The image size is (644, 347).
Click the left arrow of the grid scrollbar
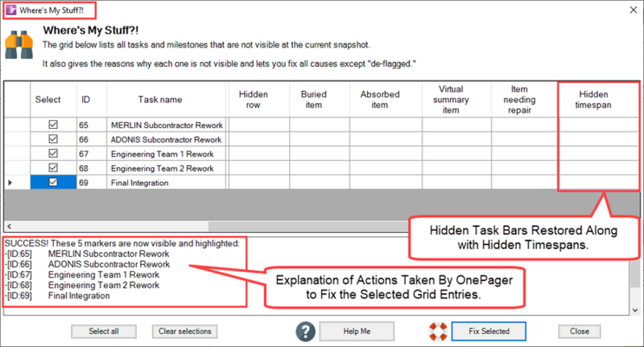point(9,226)
